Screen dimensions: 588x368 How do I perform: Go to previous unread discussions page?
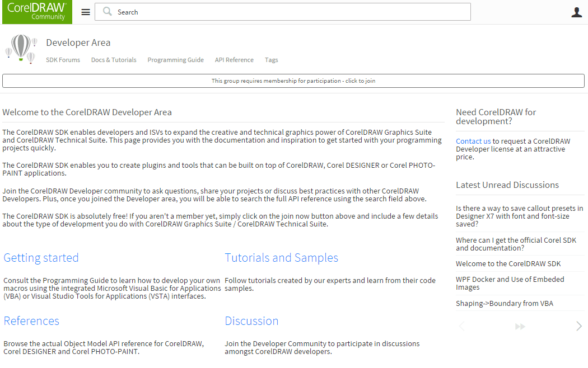click(461, 326)
